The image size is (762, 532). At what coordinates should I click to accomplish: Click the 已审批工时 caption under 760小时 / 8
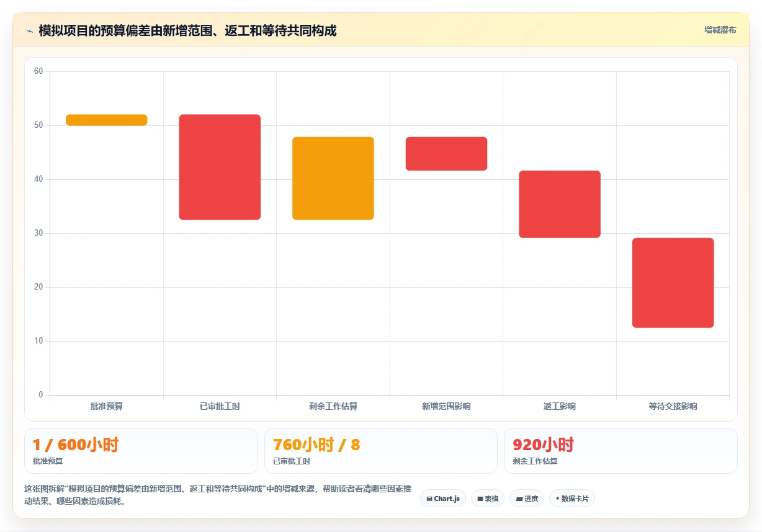[292, 461]
